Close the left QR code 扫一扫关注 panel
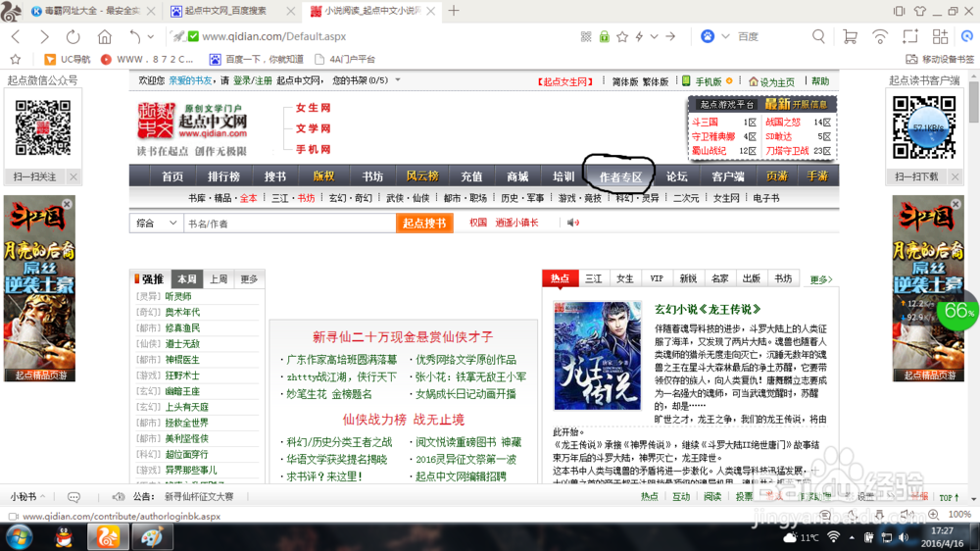 coord(73,177)
